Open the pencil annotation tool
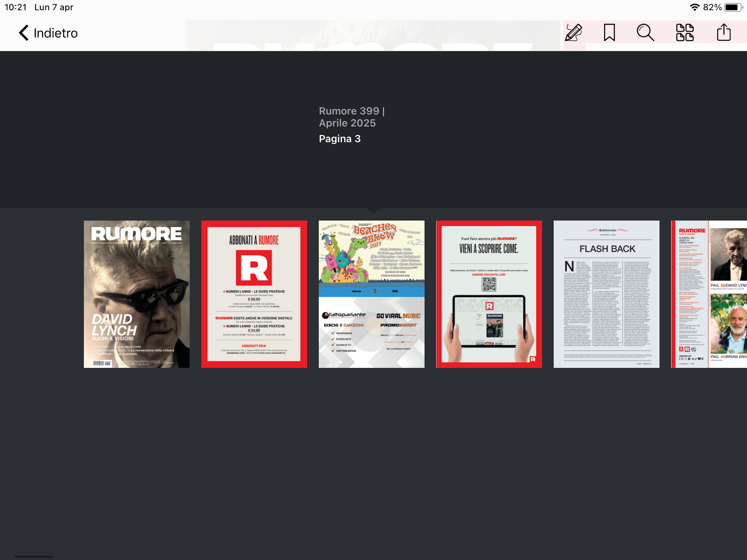The width and height of the screenshot is (747, 560). (x=573, y=33)
